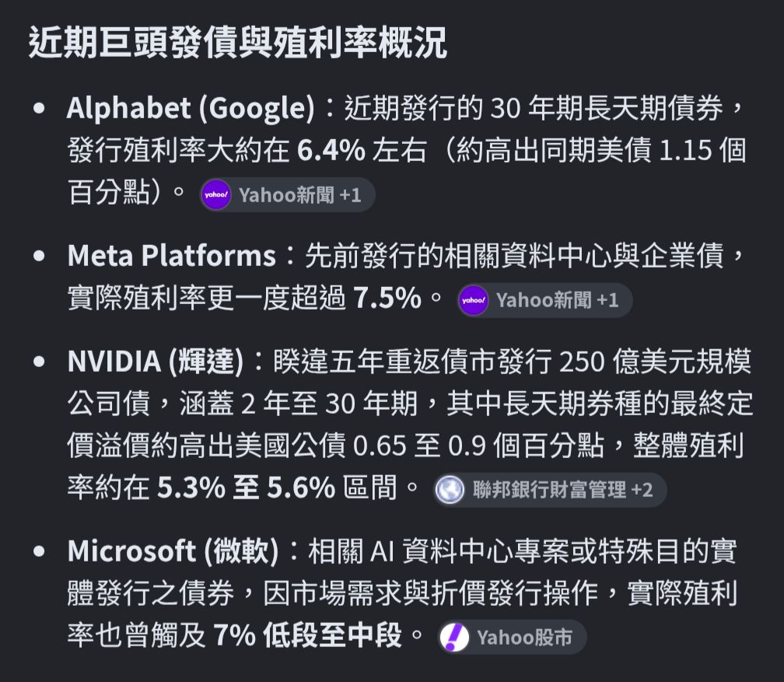Open the Yahoo新聞 +1 source chip under Alphabet
Image resolution: width=784 pixels, height=682 pixels.
pos(287,194)
